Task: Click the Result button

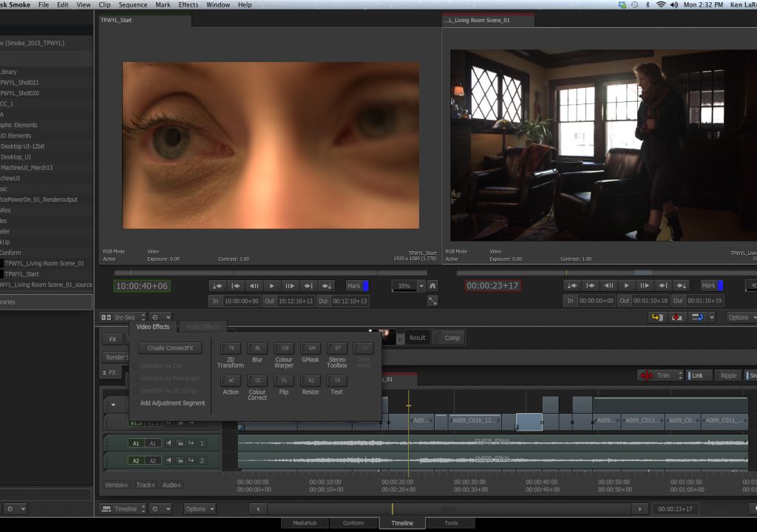Action: click(x=418, y=338)
